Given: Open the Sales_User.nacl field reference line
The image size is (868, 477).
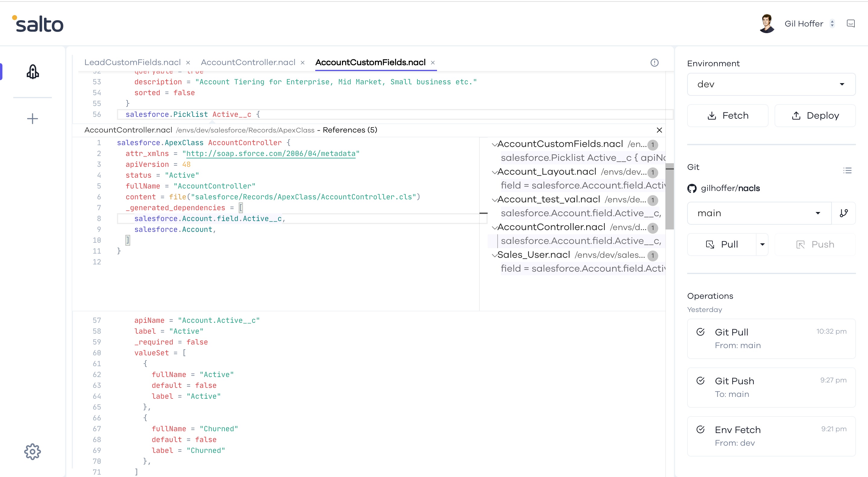Looking at the screenshot, I should pyautogui.click(x=583, y=269).
